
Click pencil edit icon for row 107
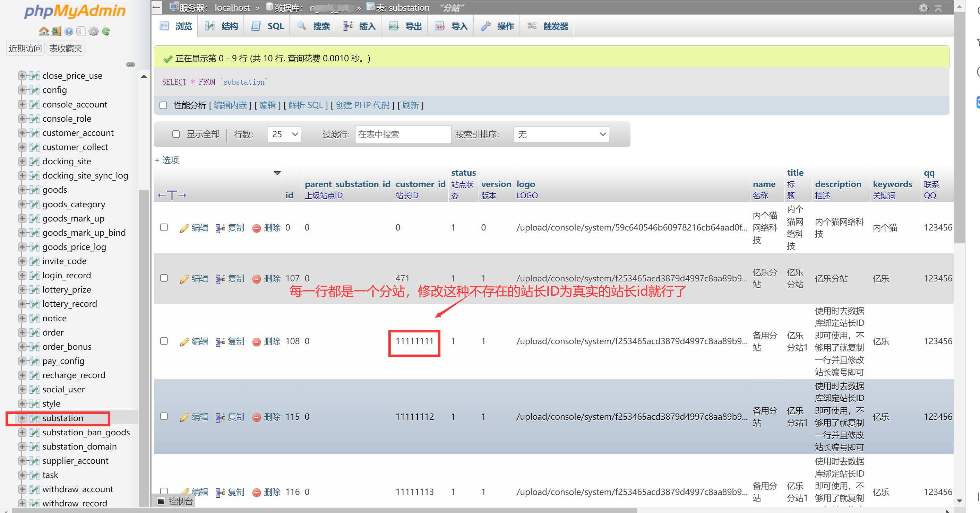click(184, 279)
